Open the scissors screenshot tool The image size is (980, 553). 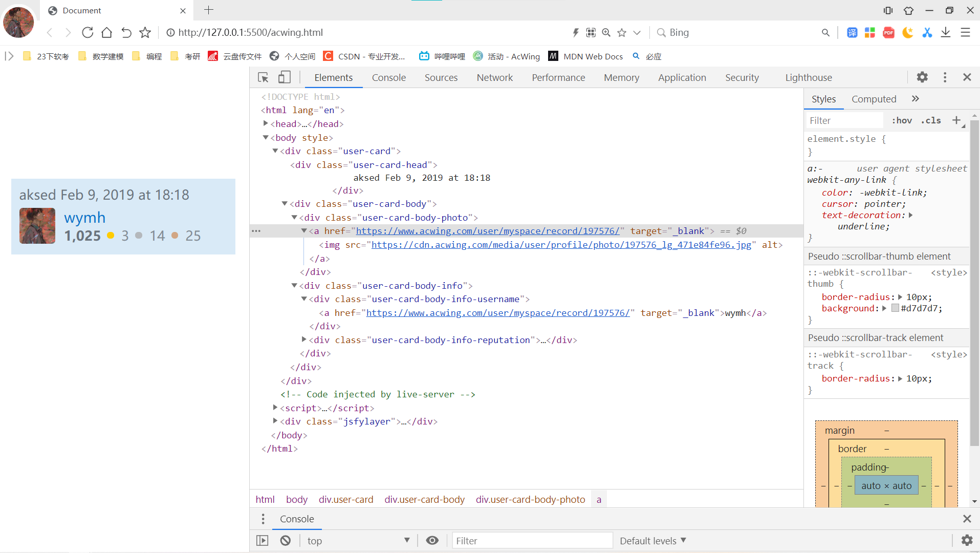pos(927,33)
